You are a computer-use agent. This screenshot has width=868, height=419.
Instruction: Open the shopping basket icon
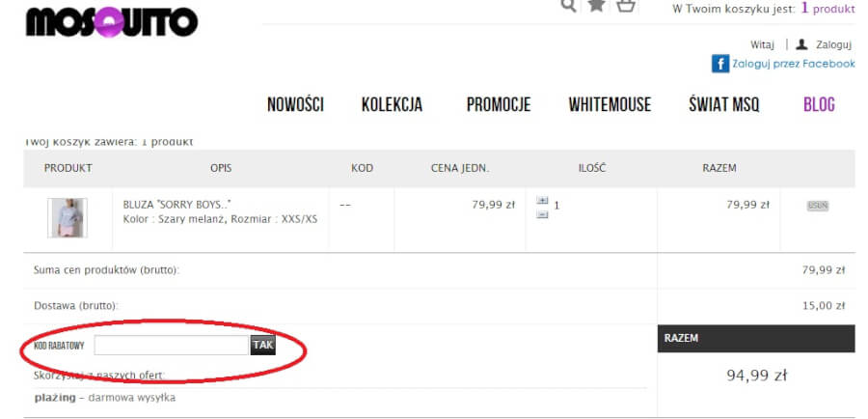pyautogui.click(x=626, y=6)
